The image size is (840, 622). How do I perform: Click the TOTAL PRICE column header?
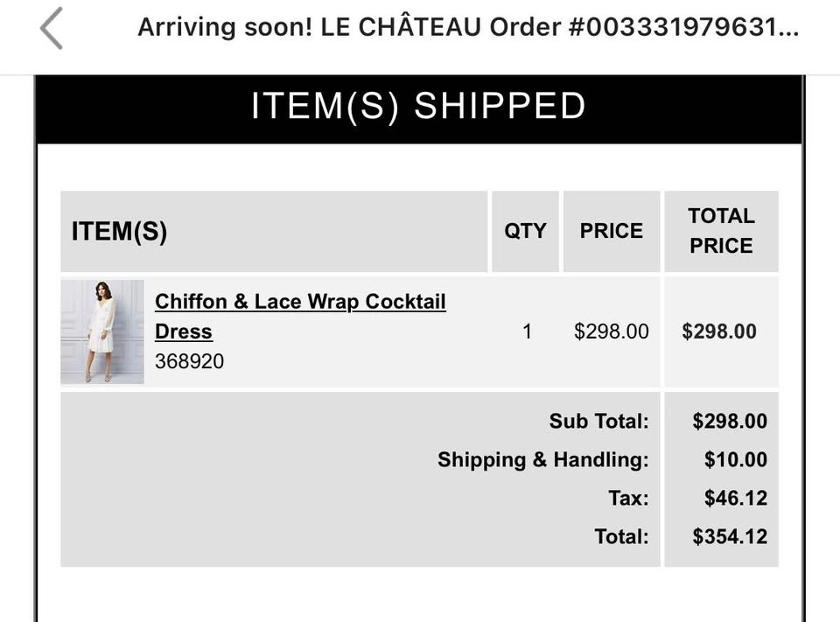pyautogui.click(x=721, y=232)
